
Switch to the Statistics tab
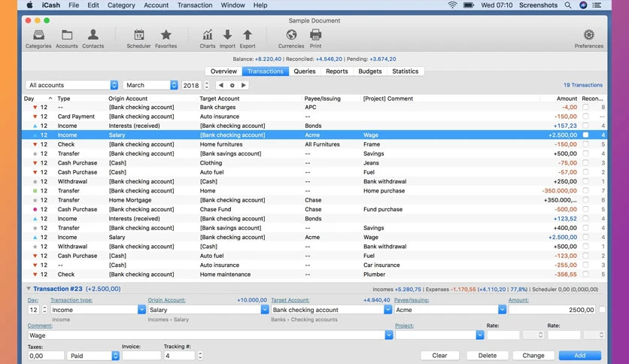405,71
